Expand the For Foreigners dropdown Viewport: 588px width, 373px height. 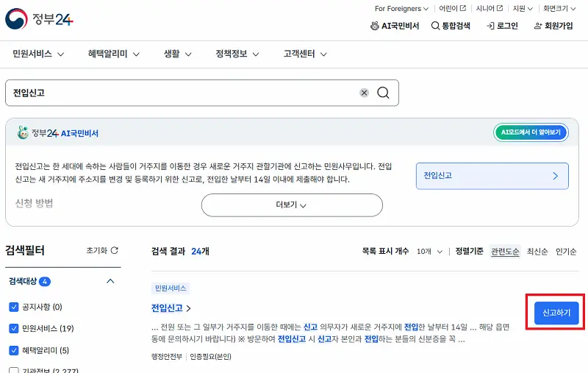click(401, 8)
